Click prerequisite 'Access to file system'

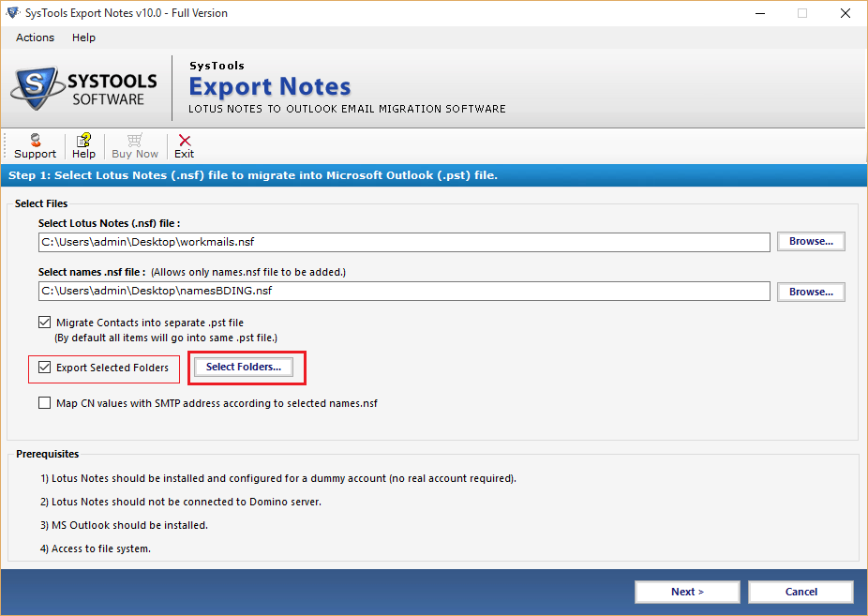click(x=96, y=548)
